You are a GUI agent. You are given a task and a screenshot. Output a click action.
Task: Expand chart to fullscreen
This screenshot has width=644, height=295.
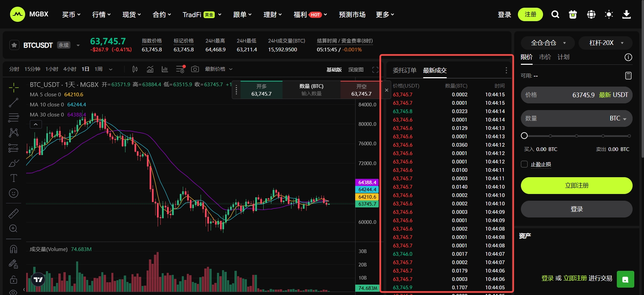375,70
